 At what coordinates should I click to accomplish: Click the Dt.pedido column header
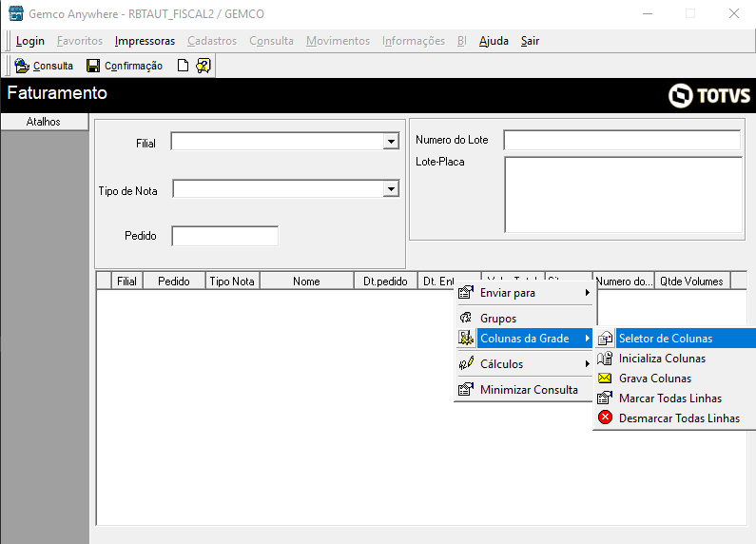pyautogui.click(x=385, y=282)
